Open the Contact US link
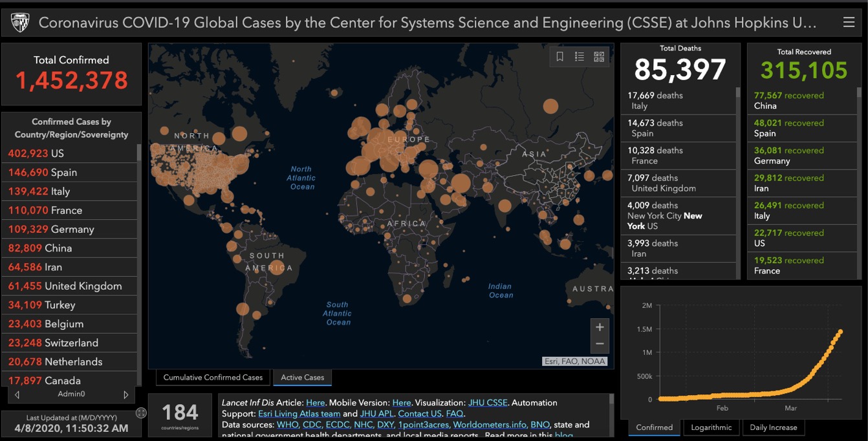 point(420,414)
